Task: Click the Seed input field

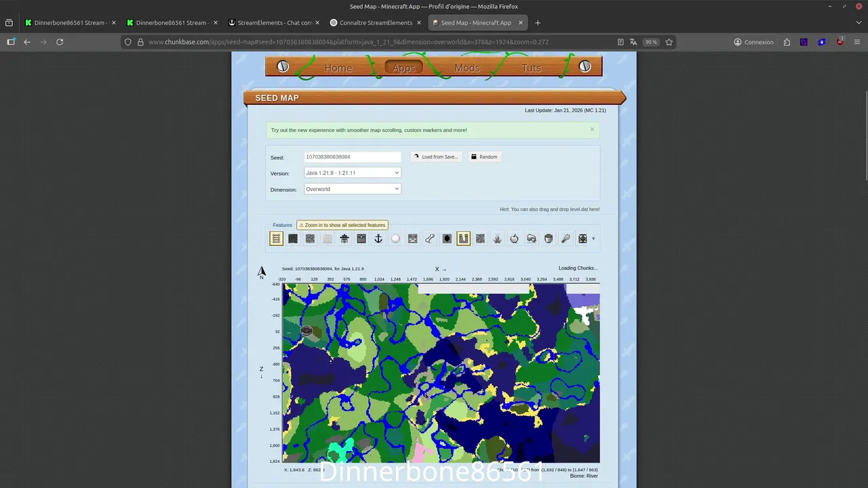Action: (x=353, y=157)
